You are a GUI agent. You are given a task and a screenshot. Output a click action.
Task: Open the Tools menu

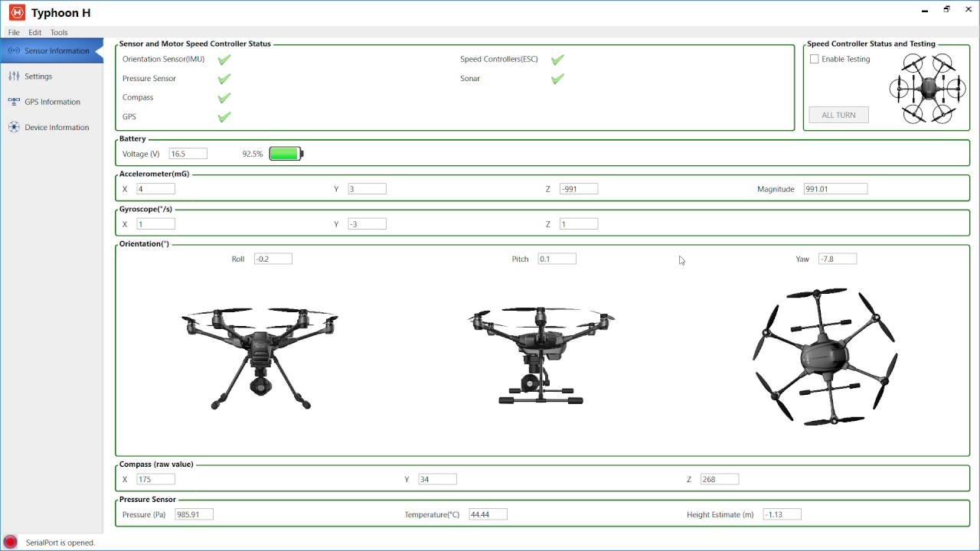59,32
